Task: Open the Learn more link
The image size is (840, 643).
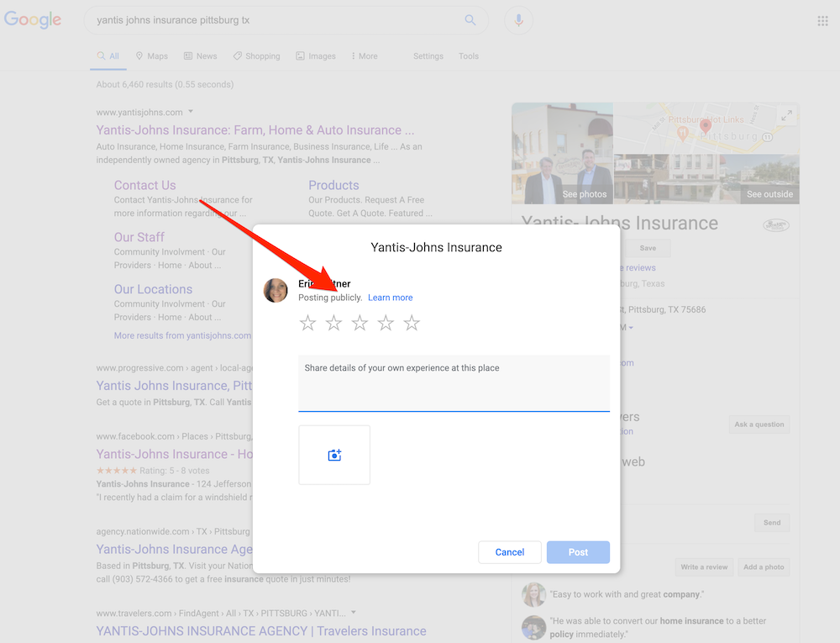Action: (390, 298)
